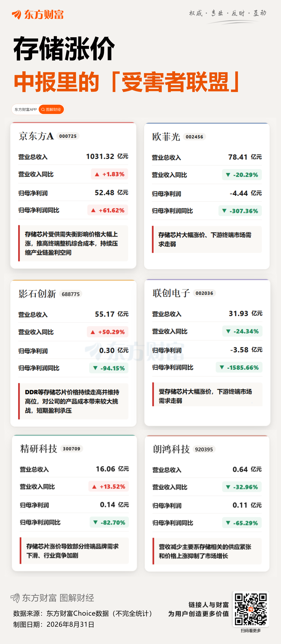Click the 东方财富 logo at top left
Viewport: 281px width, 644px height.
coord(38,15)
